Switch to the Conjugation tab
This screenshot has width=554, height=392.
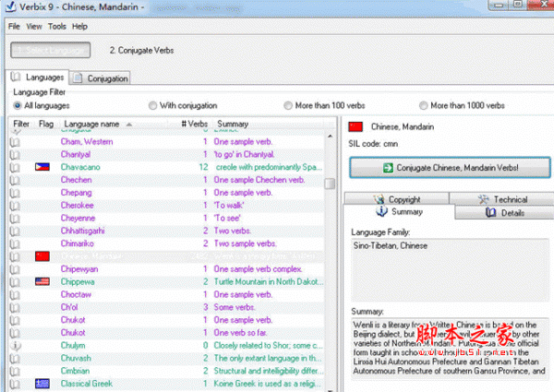(100, 78)
